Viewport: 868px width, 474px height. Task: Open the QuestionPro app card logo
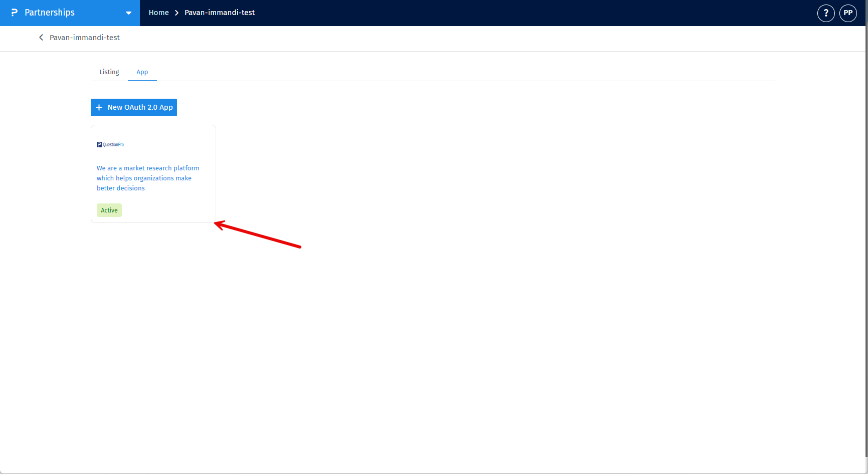tap(110, 144)
